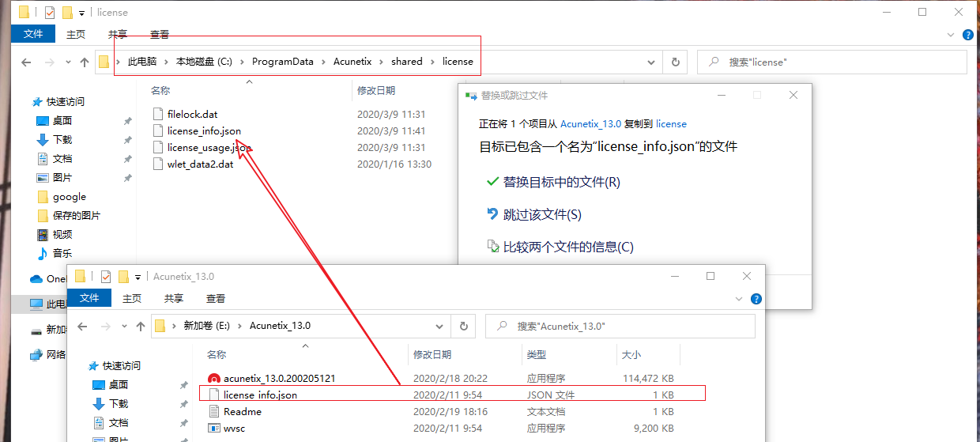Image resolution: width=980 pixels, height=442 pixels.
Task: Open 下载 in the license window sidebar
Action: [x=62, y=140]
